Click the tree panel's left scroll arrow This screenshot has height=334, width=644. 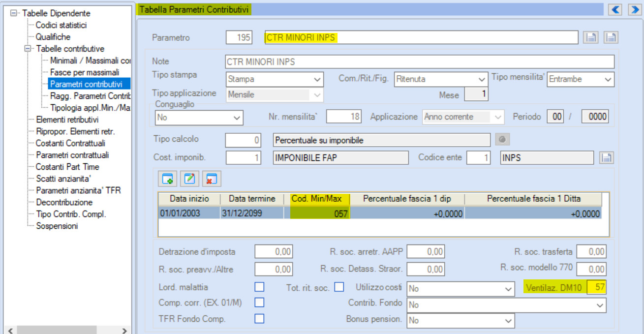pos(10,331)
